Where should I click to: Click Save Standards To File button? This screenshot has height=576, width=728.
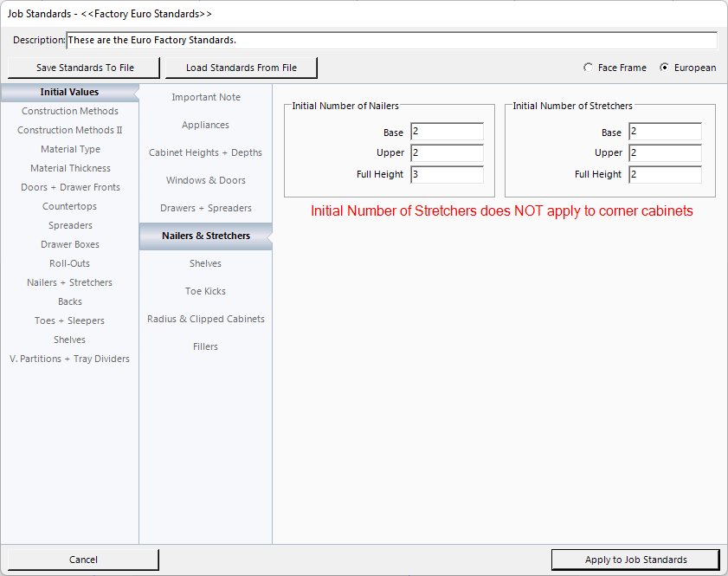pos(85,68)
